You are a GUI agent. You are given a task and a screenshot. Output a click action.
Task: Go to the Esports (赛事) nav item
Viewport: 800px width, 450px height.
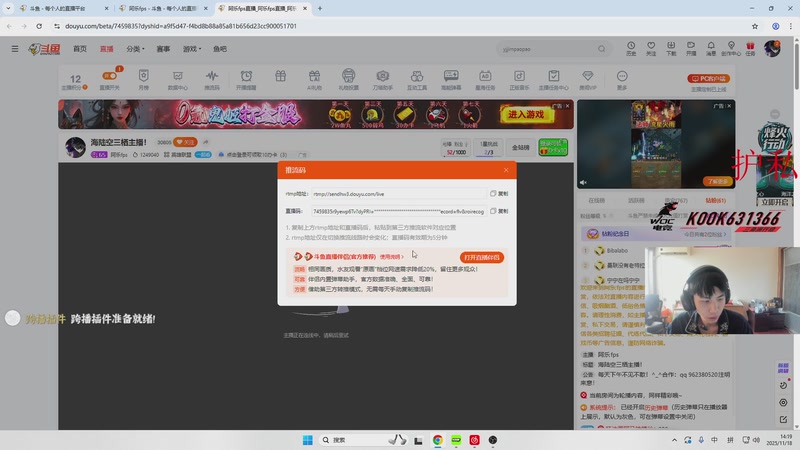pyautogui.click(x=163, y=49)
